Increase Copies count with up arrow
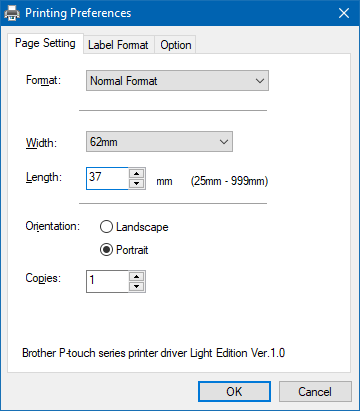This screenshot has width=360, height=411. click(136, 277)
